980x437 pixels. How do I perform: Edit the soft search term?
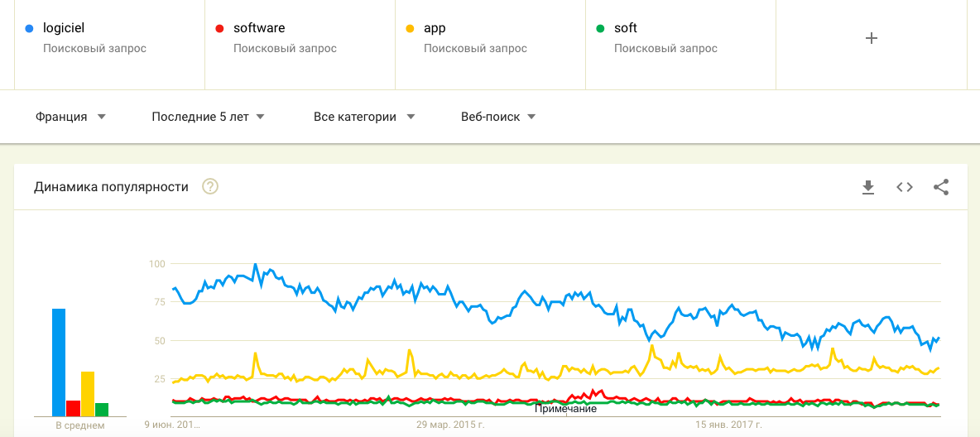pos(626,28)
